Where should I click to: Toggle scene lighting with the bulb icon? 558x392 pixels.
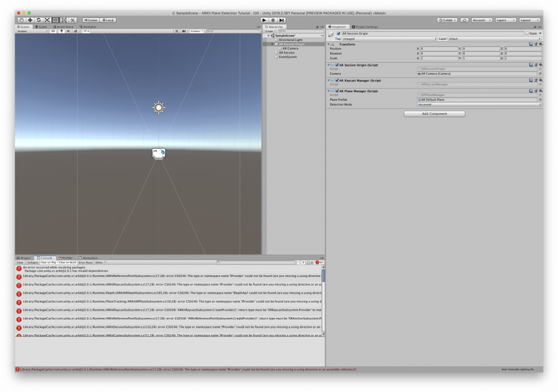coord(62,31)
